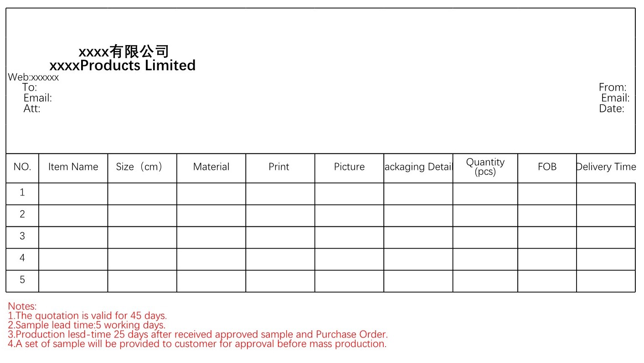Image resolution: width=644 pixels, height=363 pixels.
Task: Select the Date: label on the right
Action: 611,109
